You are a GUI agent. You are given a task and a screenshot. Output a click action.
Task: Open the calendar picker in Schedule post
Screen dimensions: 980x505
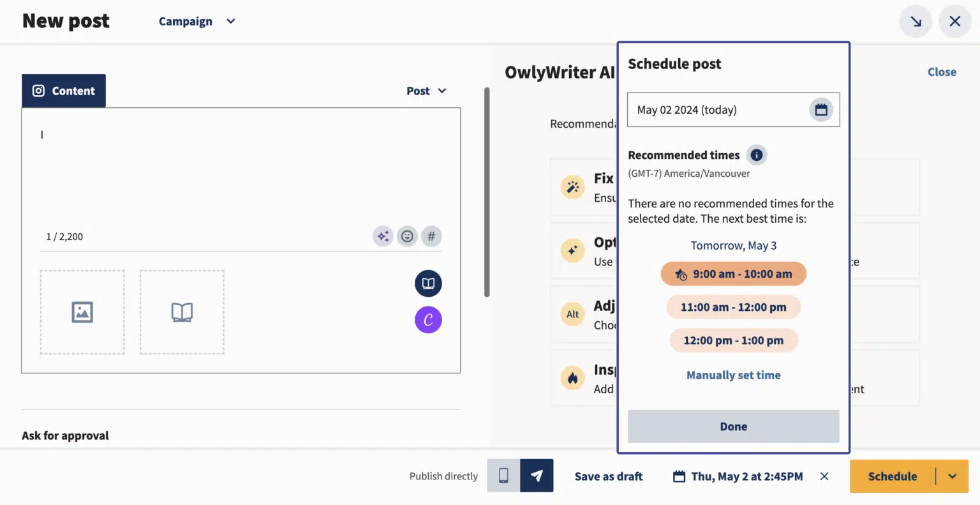[821, 109]
